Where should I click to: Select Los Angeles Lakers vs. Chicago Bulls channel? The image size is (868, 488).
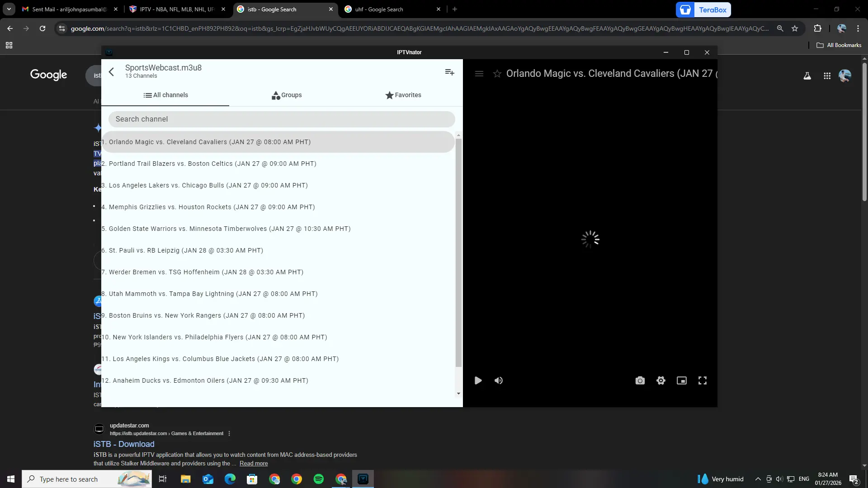tap(278, 185)
